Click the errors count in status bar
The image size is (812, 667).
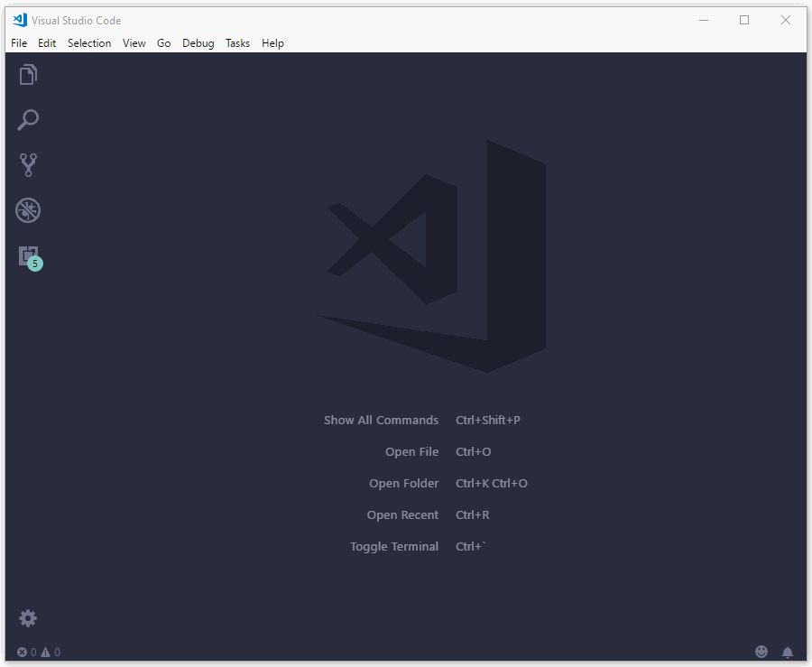(26, 652)
